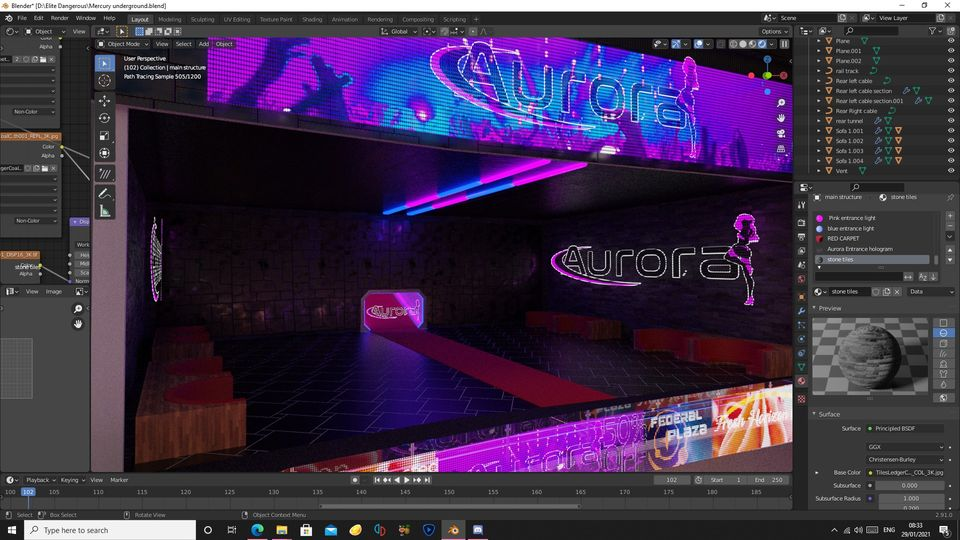The width and height of the screenshot is (960, 540).
Task: Add a new material slot with plus
Action: point(950,216)
